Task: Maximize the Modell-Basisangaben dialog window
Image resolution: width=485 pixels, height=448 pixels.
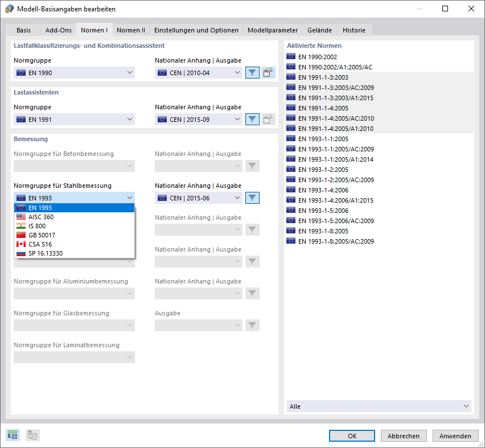Action: [x=445, y=9]
